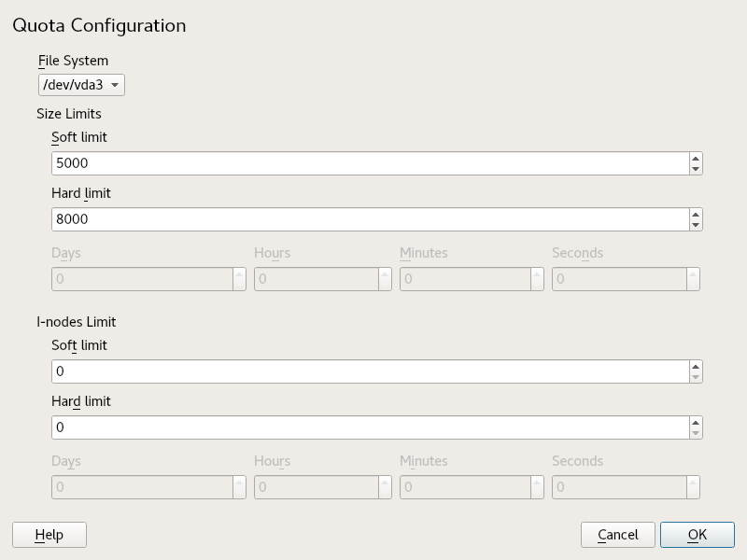Focus the I-nodes Limit soft limit field

[369, 371]
